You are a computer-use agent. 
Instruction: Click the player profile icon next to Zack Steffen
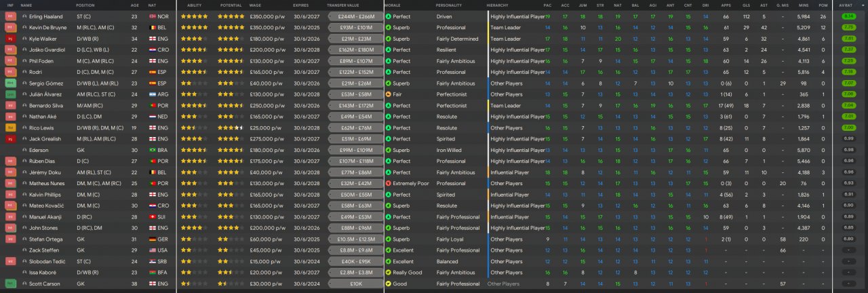point(24,250)
